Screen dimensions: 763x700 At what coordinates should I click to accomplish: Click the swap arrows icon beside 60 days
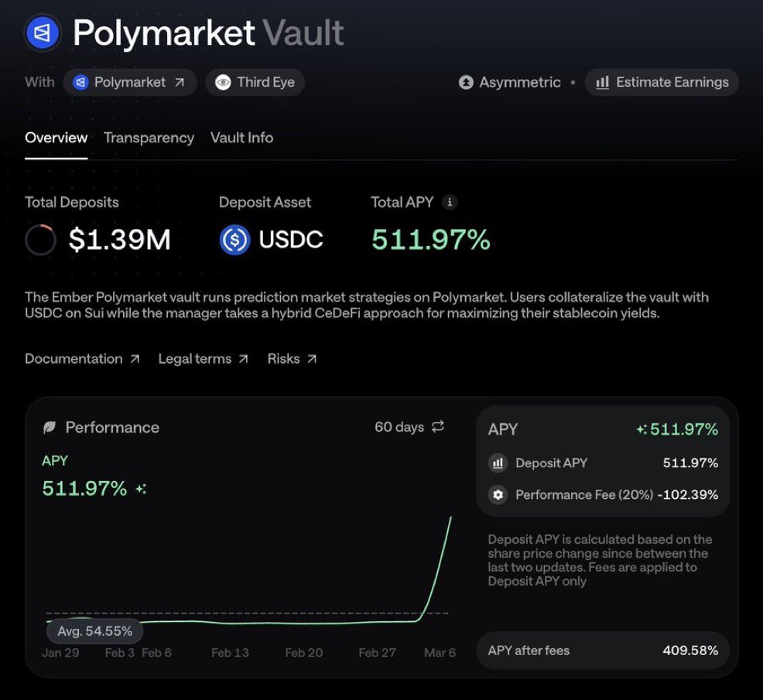[x=438, y=427]
